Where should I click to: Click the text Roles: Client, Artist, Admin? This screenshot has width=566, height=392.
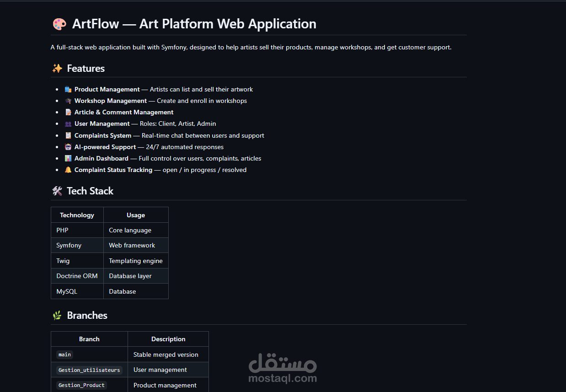[x=178, y=124]
